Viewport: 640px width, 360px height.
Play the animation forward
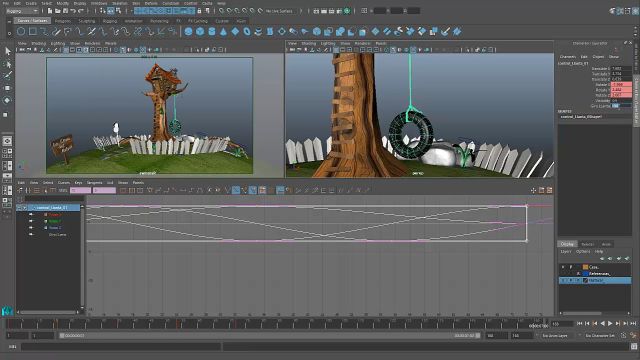(x=610, y=323)
